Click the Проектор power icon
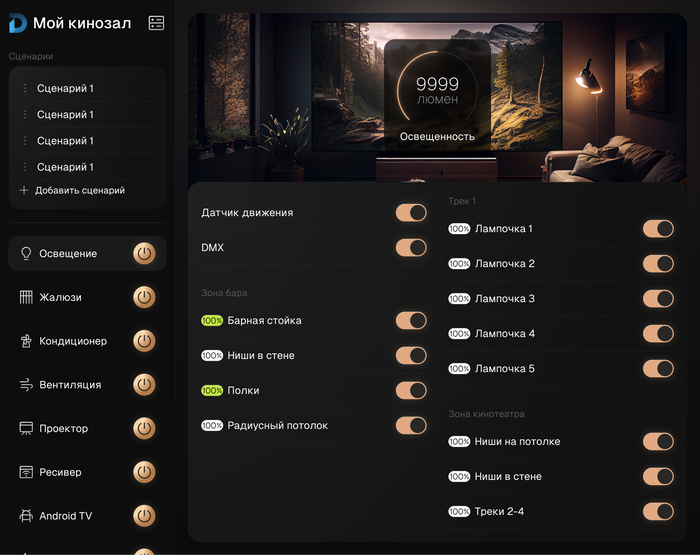700x555 pixels. click(x=144, y=429)
